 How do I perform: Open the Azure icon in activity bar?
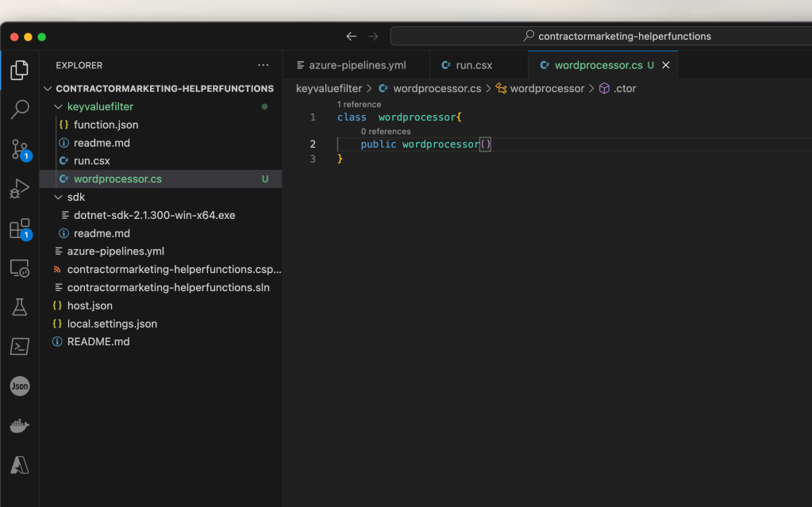(x=19, y=465)
